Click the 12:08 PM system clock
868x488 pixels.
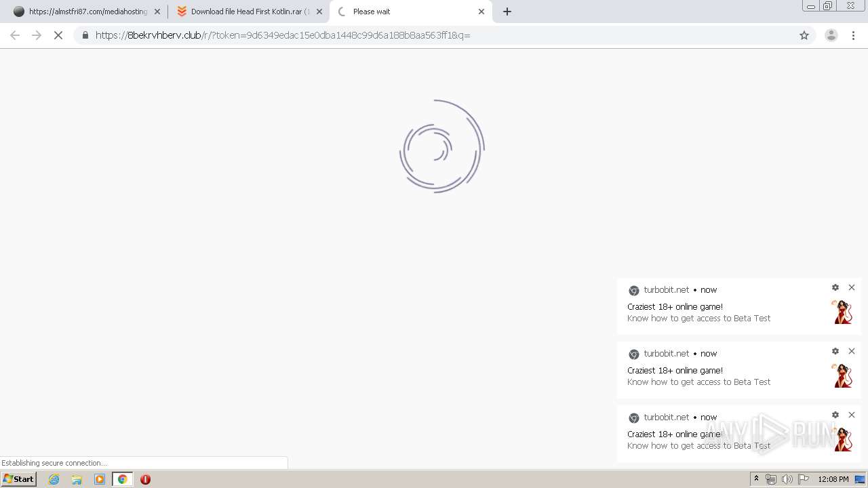coord(833,479)
